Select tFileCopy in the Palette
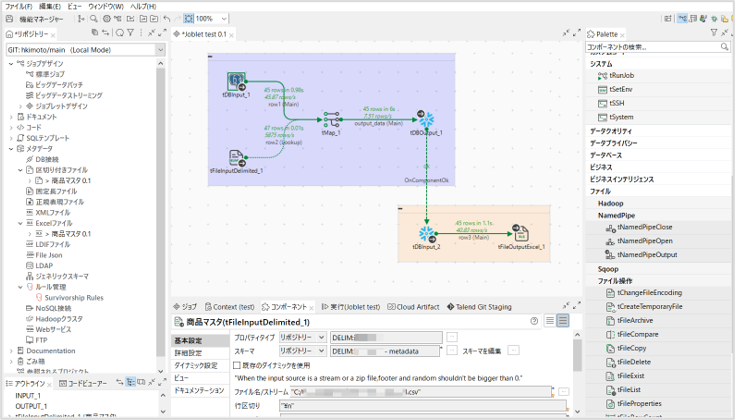 coord(626,348)
